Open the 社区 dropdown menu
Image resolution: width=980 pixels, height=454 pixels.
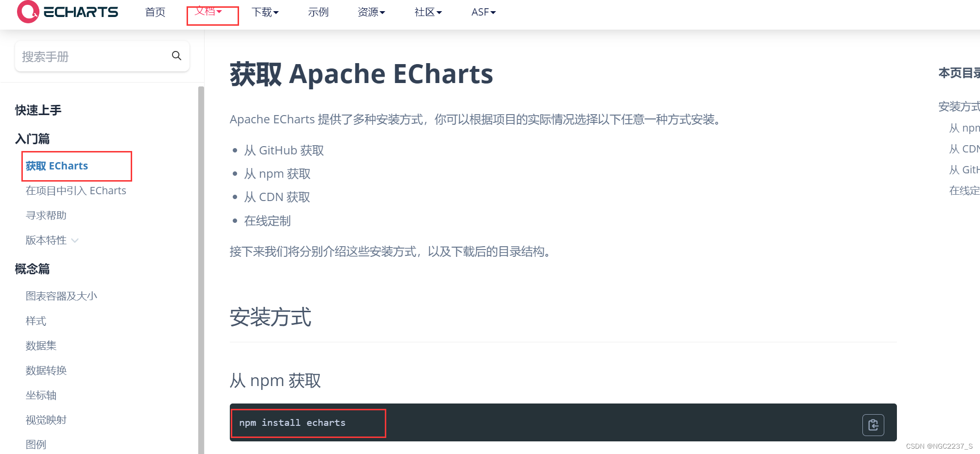[x=428, y=12]
